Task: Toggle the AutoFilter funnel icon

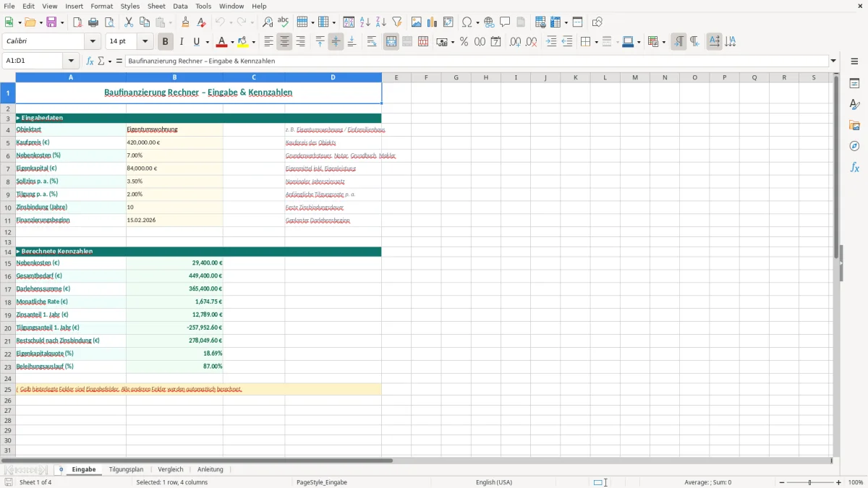Action: [x=397, y=22]
